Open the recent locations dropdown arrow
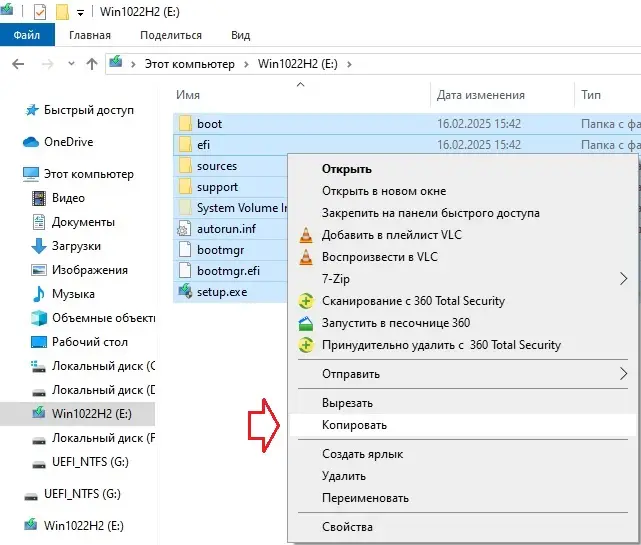The width and height of the screenshot is (641, 545). coord(71,64)
